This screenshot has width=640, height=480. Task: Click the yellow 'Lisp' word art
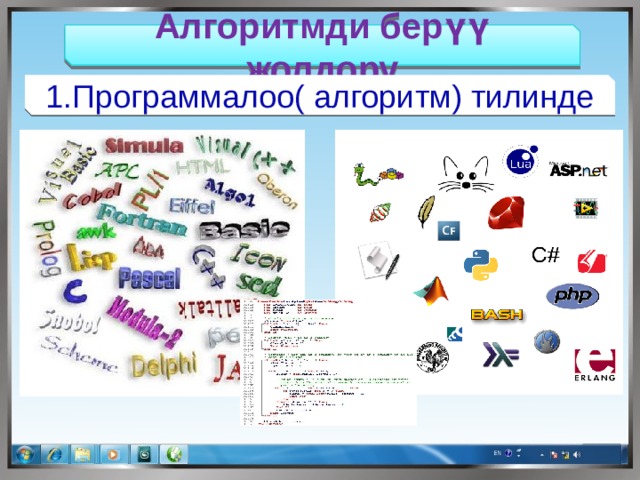pyautogui.click(x=91, y=258)
